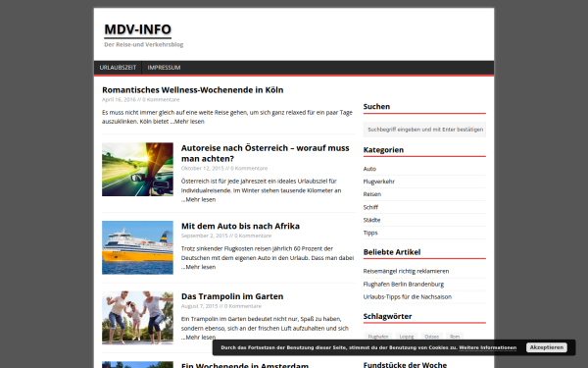Select the Städte category
The image size is (588, 368).
click(x=371, y=220)
